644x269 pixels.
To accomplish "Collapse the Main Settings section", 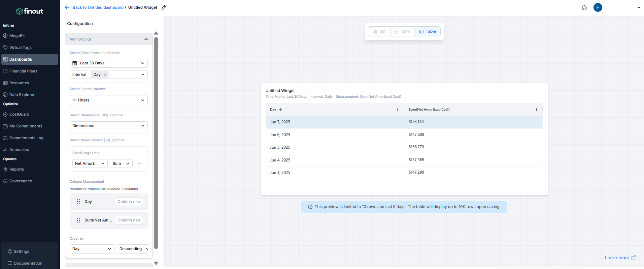I will click(146, 39).
